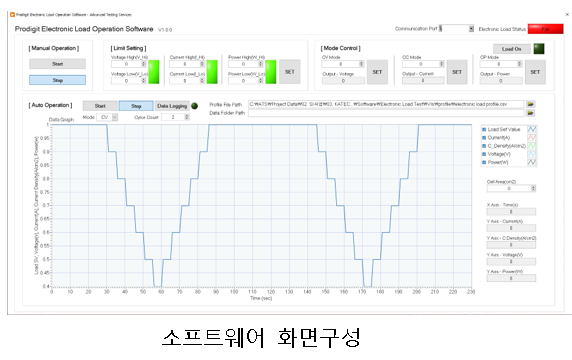The width and height of the screenshot is (572, 360).
Task: Click the Current(A) plot style icon
Action: pyautogui.click(x=532, y=138)
